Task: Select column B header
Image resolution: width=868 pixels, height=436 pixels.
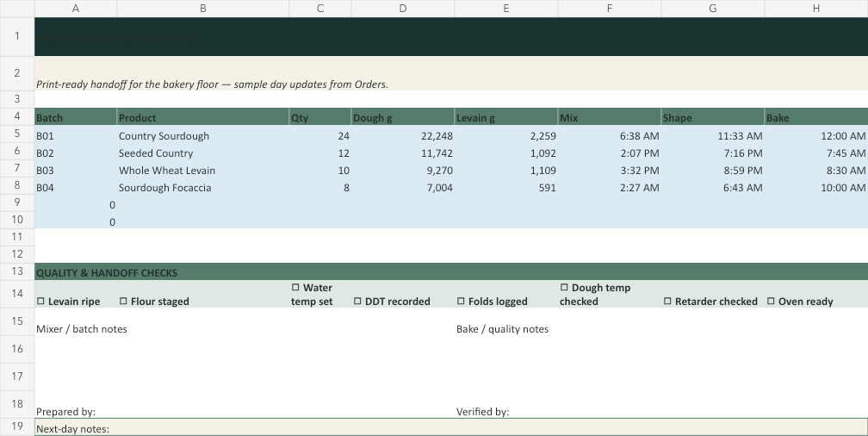Action: coord(203,9)
